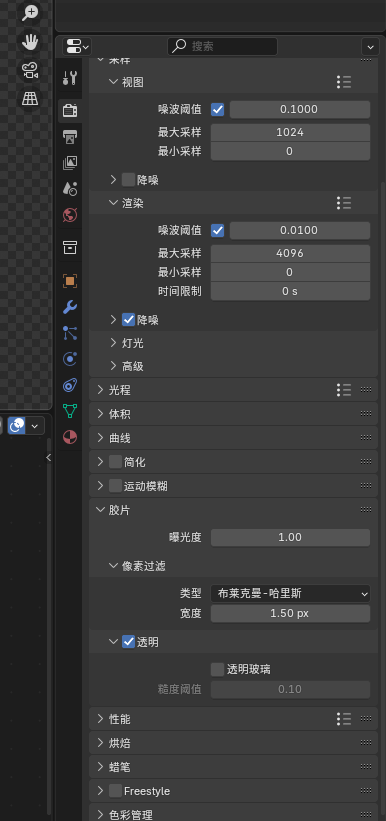Enable the Freestyle checkbox

tap(115, 791)
